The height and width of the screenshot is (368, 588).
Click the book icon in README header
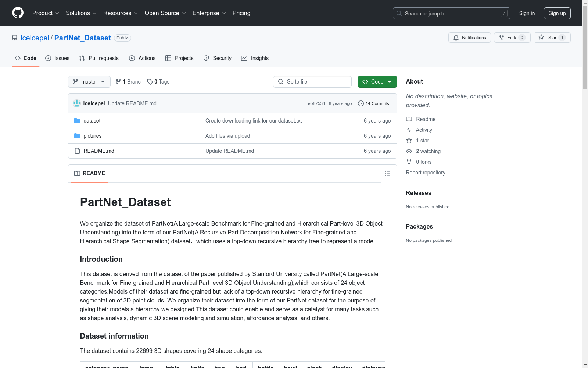(x=77, y=173)
